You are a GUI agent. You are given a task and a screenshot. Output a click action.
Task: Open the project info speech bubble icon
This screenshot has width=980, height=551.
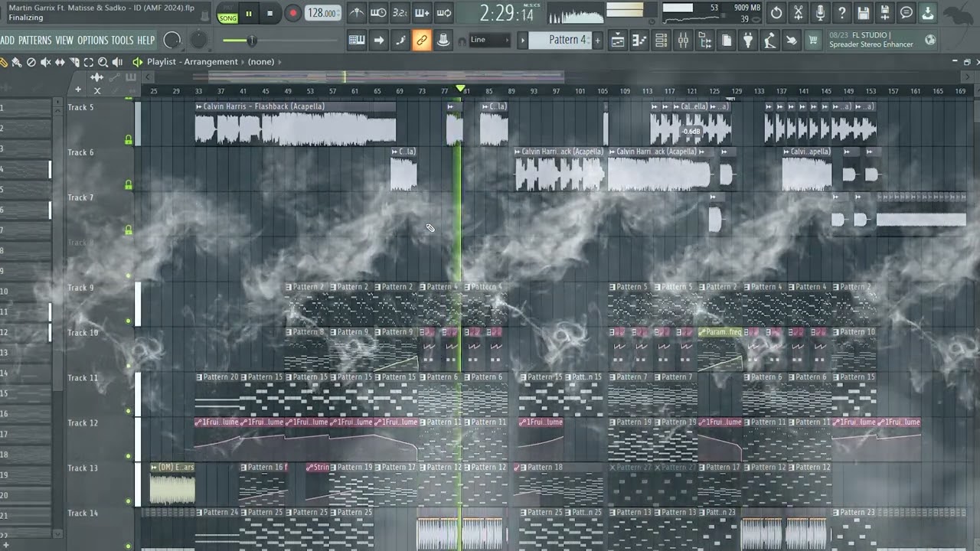[x=906, y=13]
